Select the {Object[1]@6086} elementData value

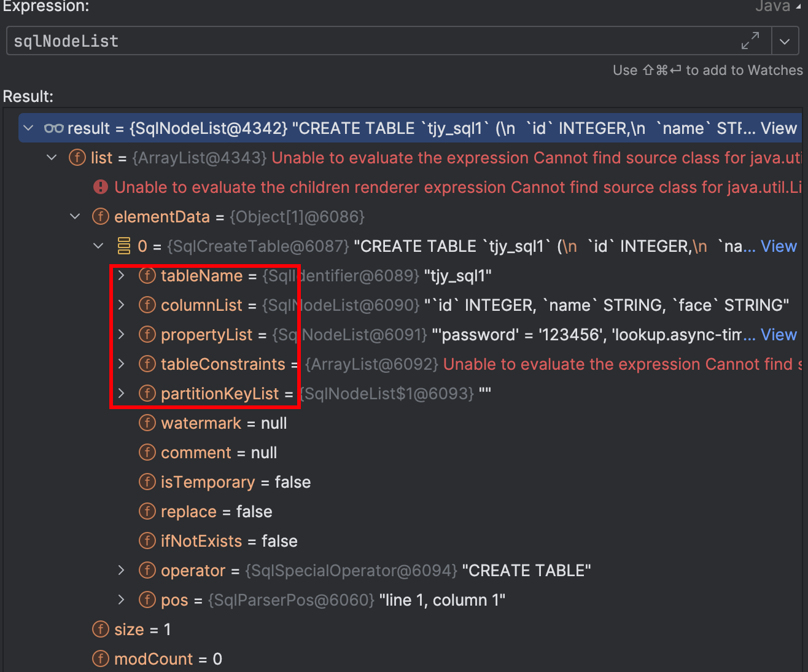(x=297, y=217)
